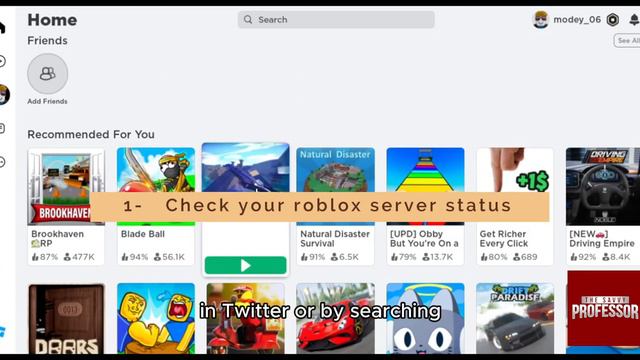
Task: Click the Friends section heading
Action: (x=47, y=40)
